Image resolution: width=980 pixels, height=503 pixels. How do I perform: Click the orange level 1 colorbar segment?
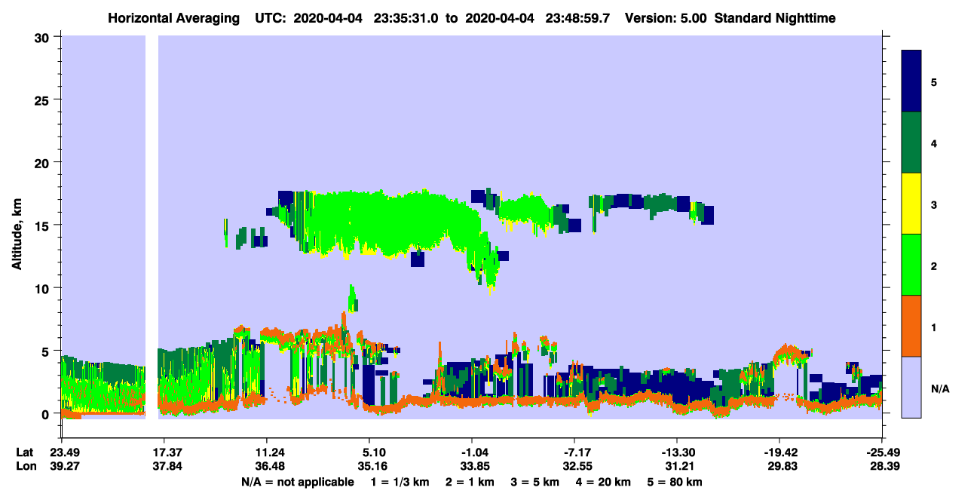coord(911,325)
